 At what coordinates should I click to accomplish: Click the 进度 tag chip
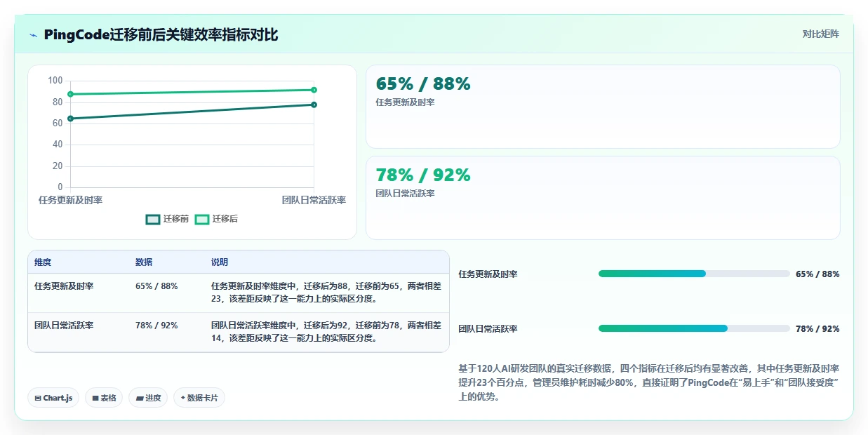[x=148, y=398]
